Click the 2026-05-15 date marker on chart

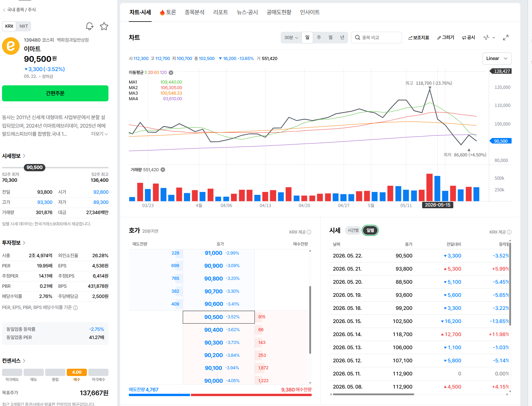[x=438, y=205]
